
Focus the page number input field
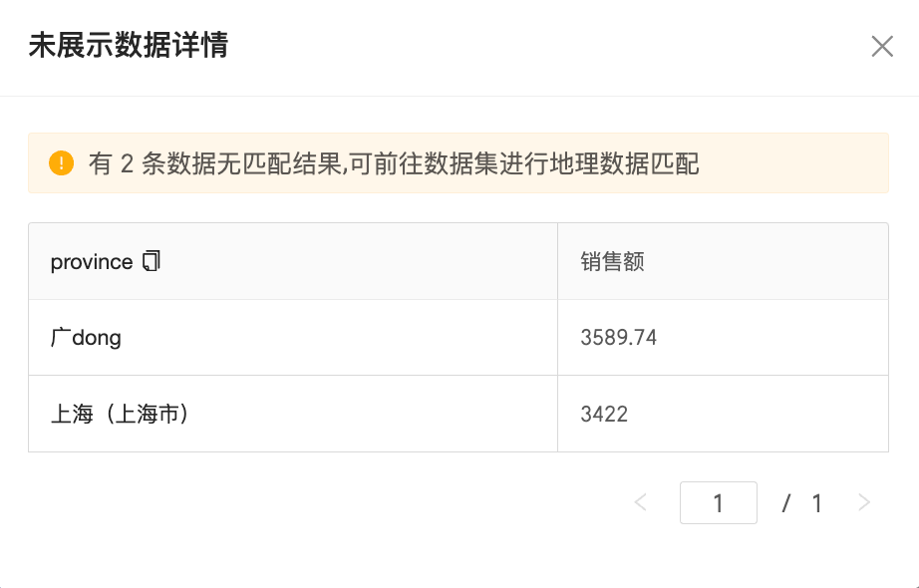point(718,503)
